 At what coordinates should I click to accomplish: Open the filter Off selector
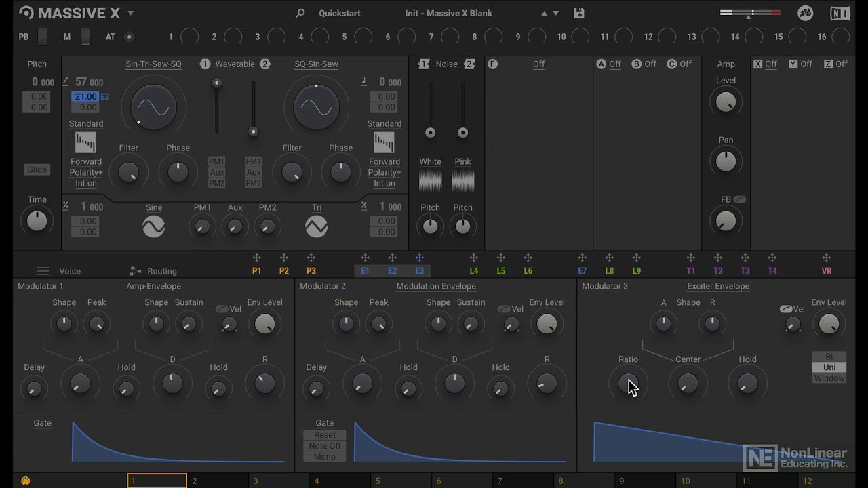point(538,64)
